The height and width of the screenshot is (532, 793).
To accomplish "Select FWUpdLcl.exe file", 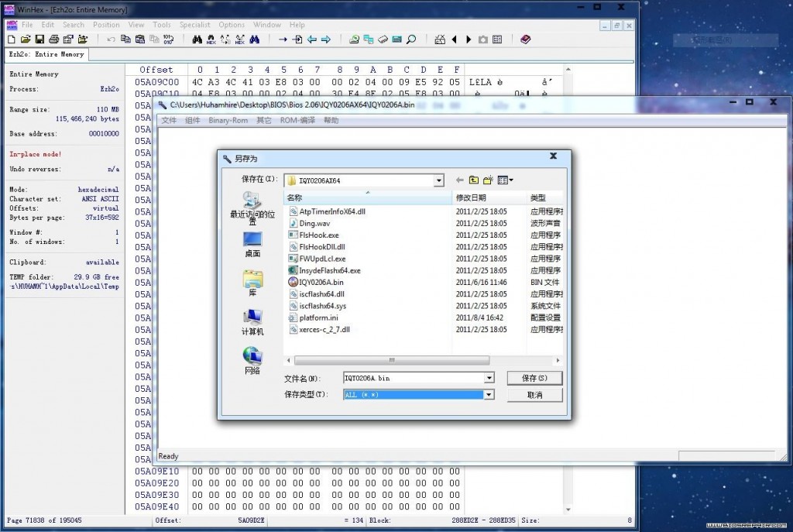I will (x=317, y=259).
